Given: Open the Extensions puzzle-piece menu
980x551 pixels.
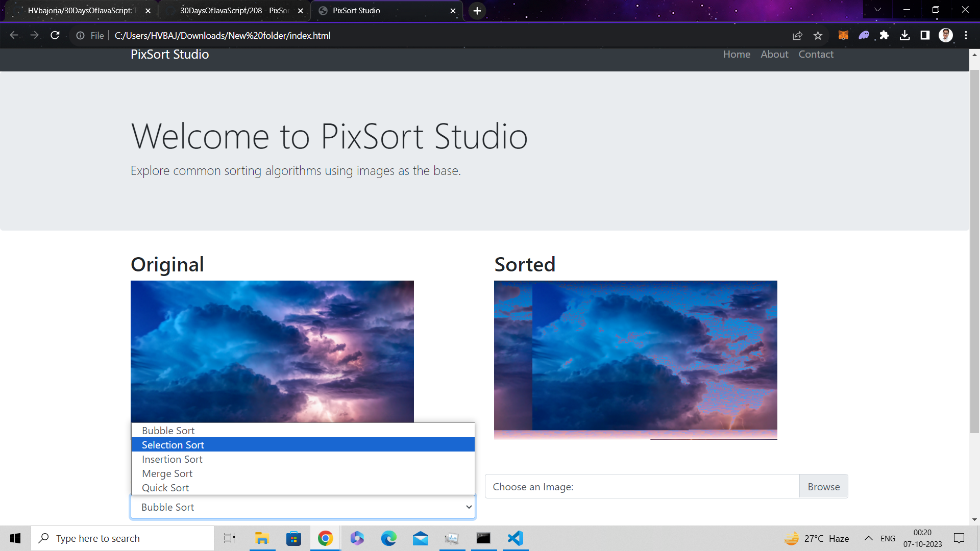Looking at the screenshot, I should tap(884, 35).
